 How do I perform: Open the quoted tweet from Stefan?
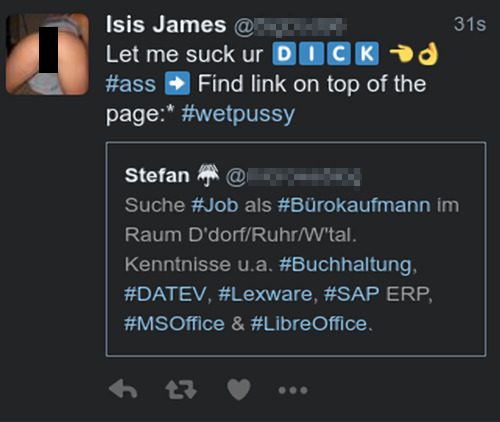point(296,249)
